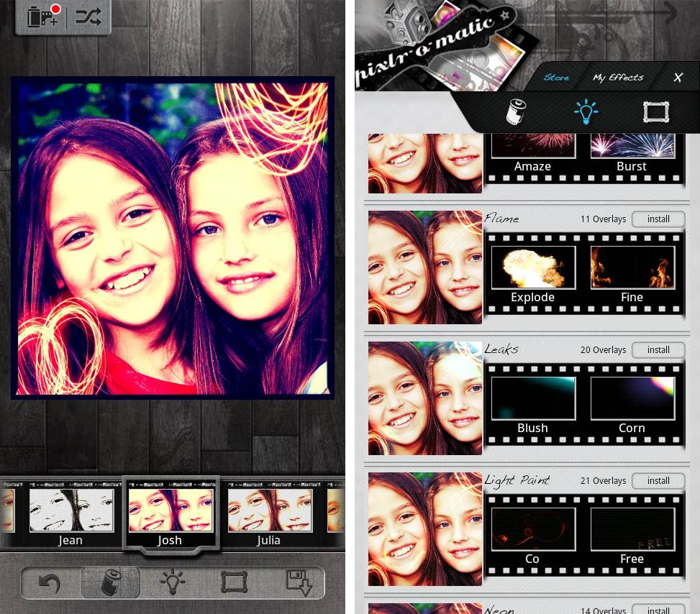The height and width of the screenshot is (614, 700).
Task: Switch to the My Effects tab
Action: point(618,78)
